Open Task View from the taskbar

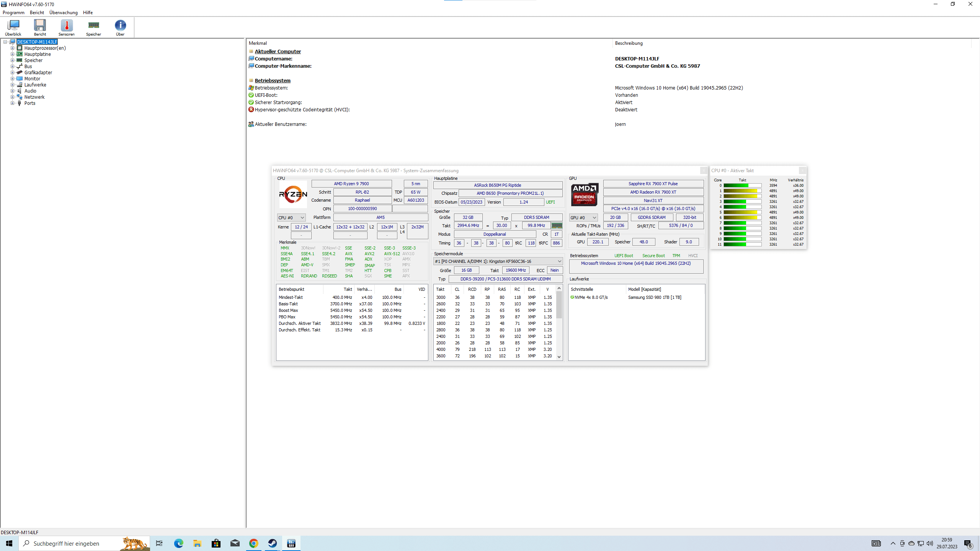pyautogui.click(x=159, y=543)
